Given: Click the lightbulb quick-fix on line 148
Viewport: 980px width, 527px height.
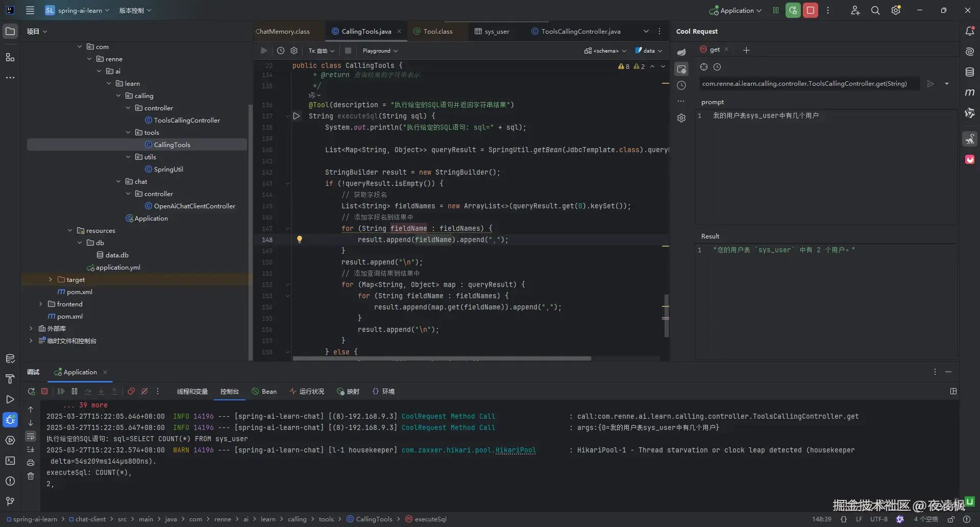Looking at the screenshot, I should click(x=300, y=239).
